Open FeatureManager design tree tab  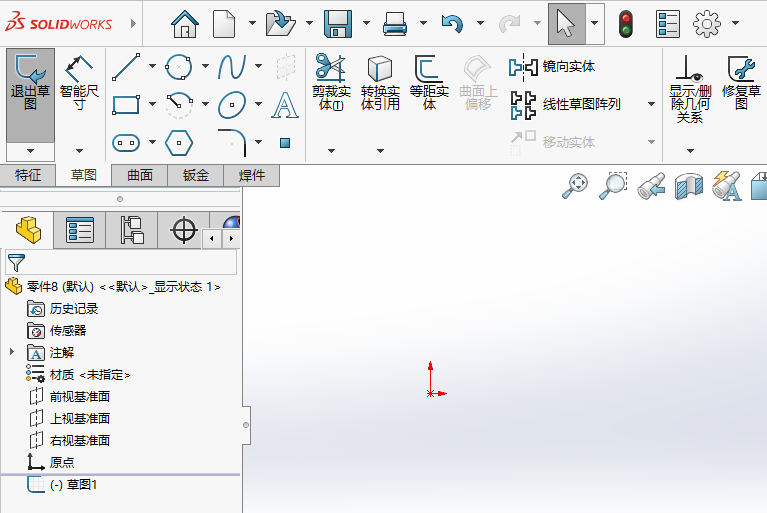(28, 230)
